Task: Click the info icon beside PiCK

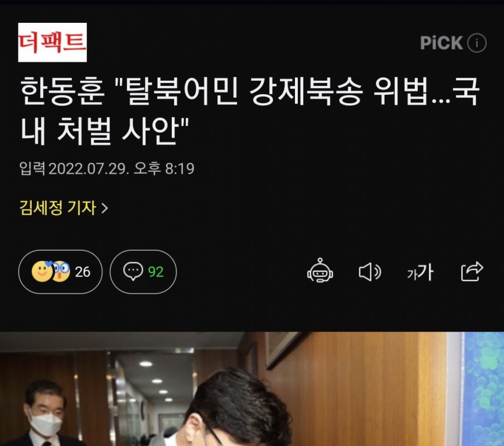Action: 477,43
